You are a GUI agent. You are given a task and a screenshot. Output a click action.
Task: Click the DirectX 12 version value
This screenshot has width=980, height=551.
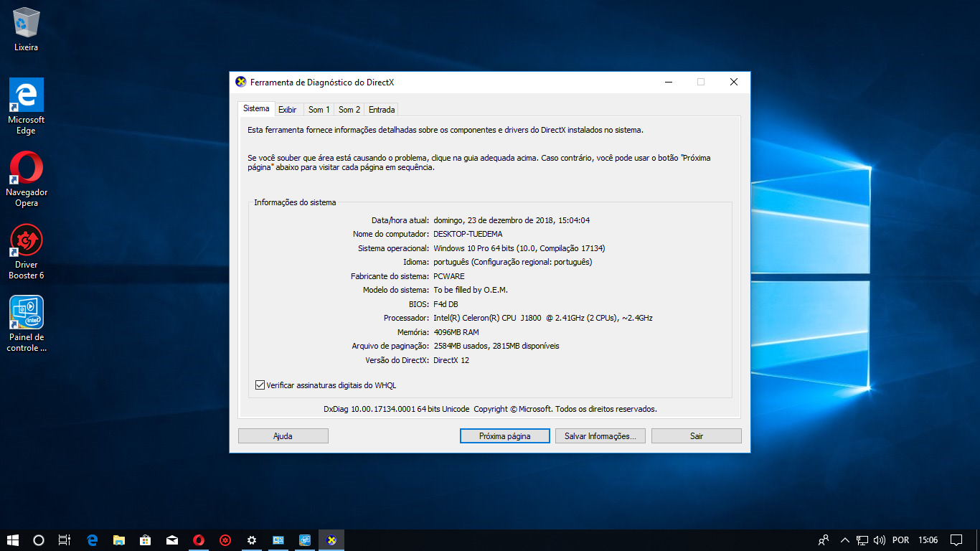(451, 360)
